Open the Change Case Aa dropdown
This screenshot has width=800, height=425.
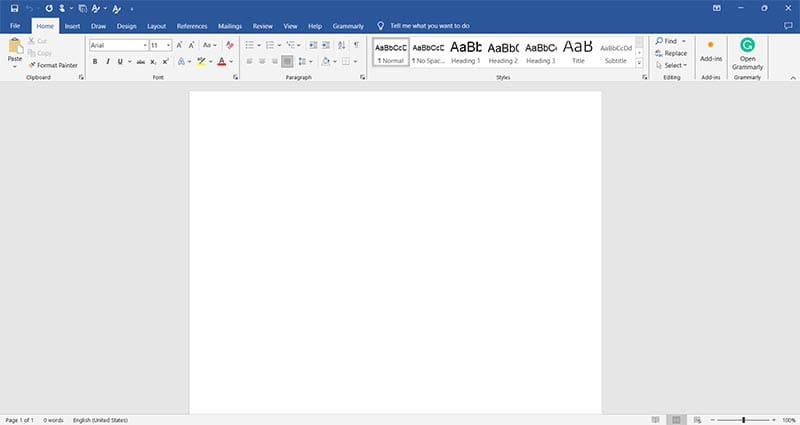pyautogui.click(x=210, y=45)
